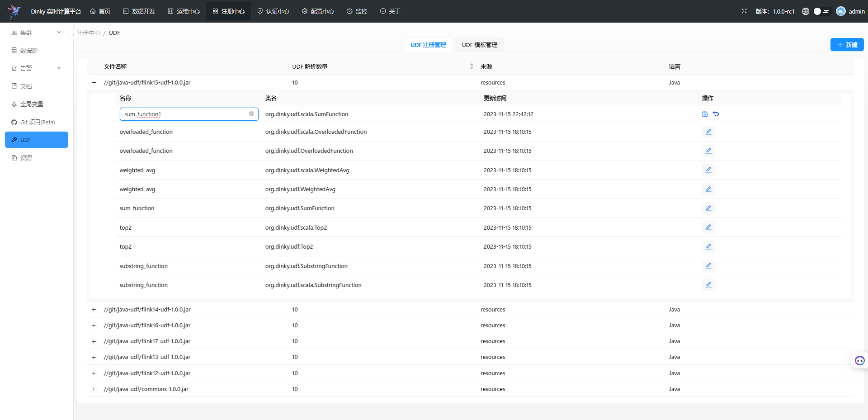Image resolution: width=868 pixels, height=420 pixels.
Task: Open 认证中心 in top navigation
Action: [273, 11]
